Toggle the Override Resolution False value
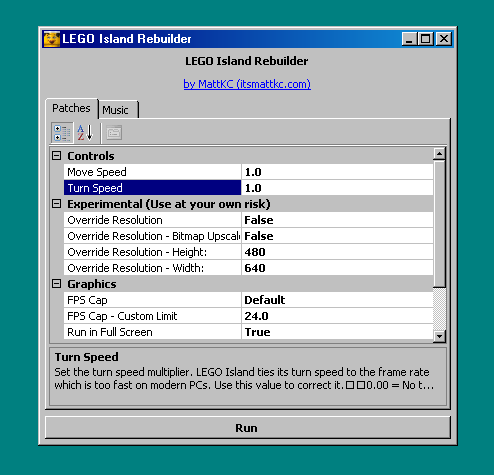494x475 pixels. (x=337, y=220)
